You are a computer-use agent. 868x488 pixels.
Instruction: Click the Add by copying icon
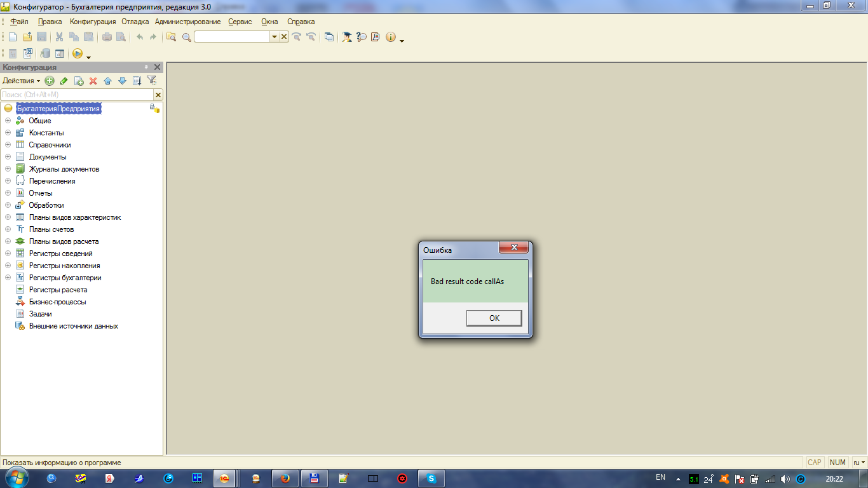[x=79, y=81]
